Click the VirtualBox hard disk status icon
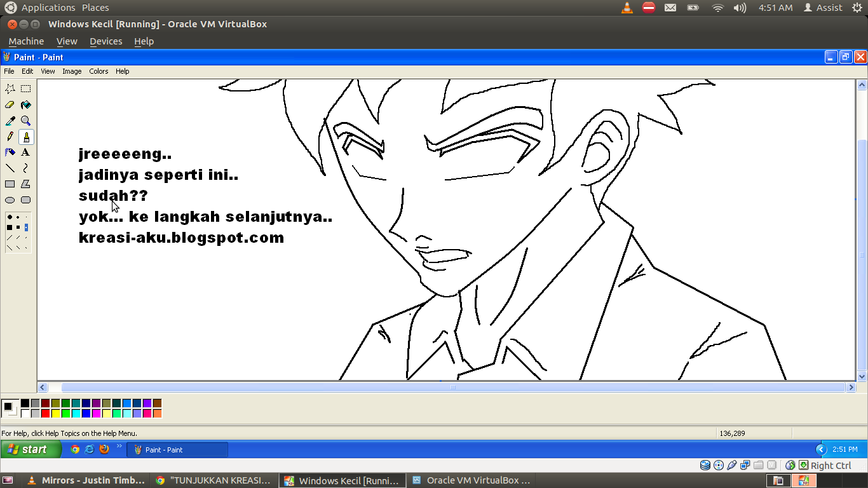The width and height of the screenshot is (868, 488). [x=705, y=465]
